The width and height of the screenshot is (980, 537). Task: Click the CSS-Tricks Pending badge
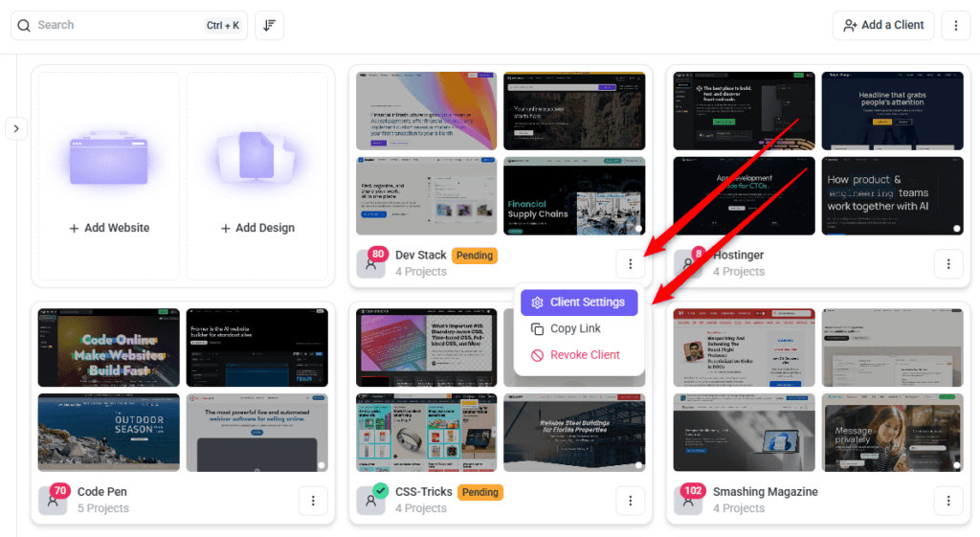tap(480, 492)
